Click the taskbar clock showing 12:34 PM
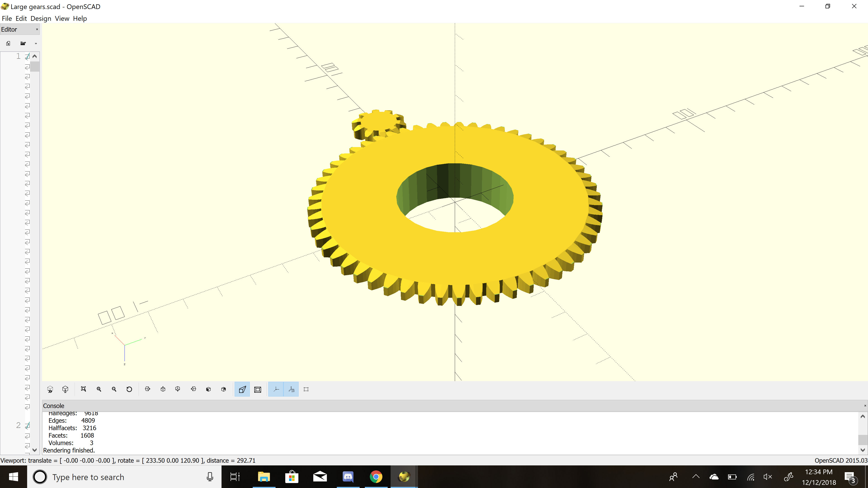Screen dimensions: 868x488 (819, 477)
